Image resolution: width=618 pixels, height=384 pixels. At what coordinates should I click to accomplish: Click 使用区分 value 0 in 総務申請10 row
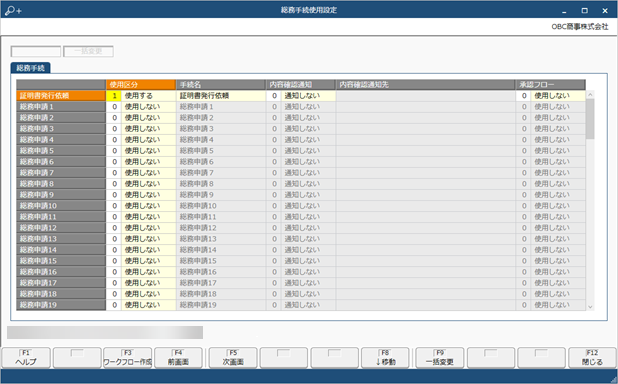pos(114,206)
